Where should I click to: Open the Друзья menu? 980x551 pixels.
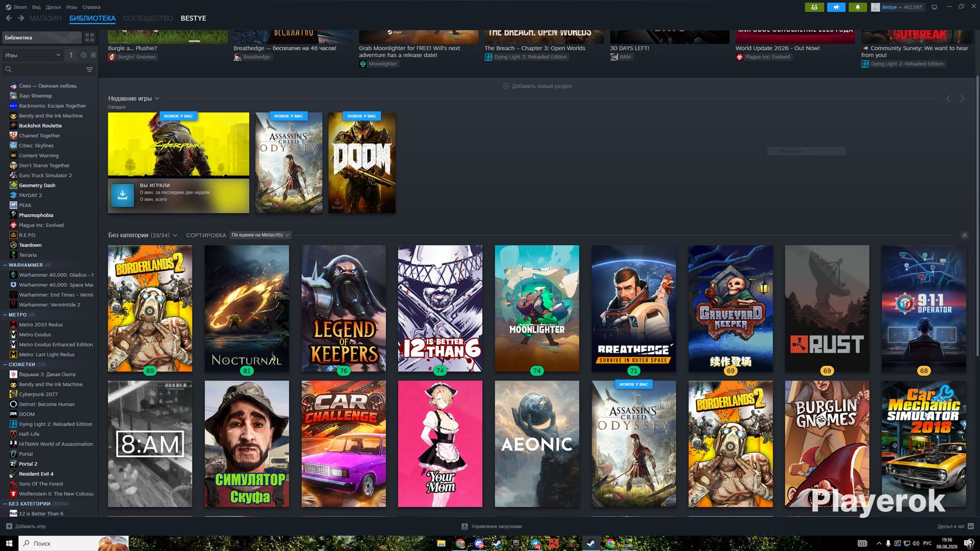pos(53,7)
